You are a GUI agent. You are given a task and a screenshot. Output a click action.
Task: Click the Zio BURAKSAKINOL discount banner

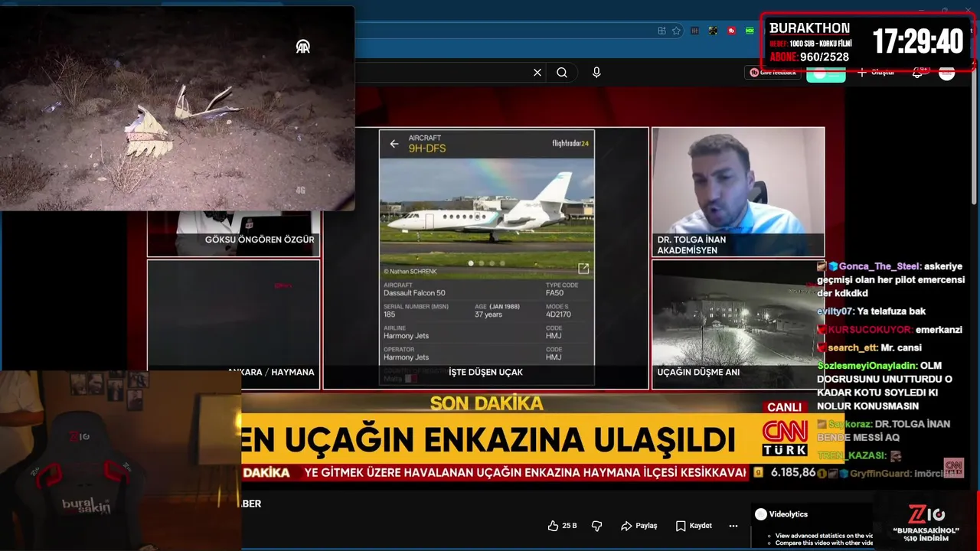pos(926,525)
